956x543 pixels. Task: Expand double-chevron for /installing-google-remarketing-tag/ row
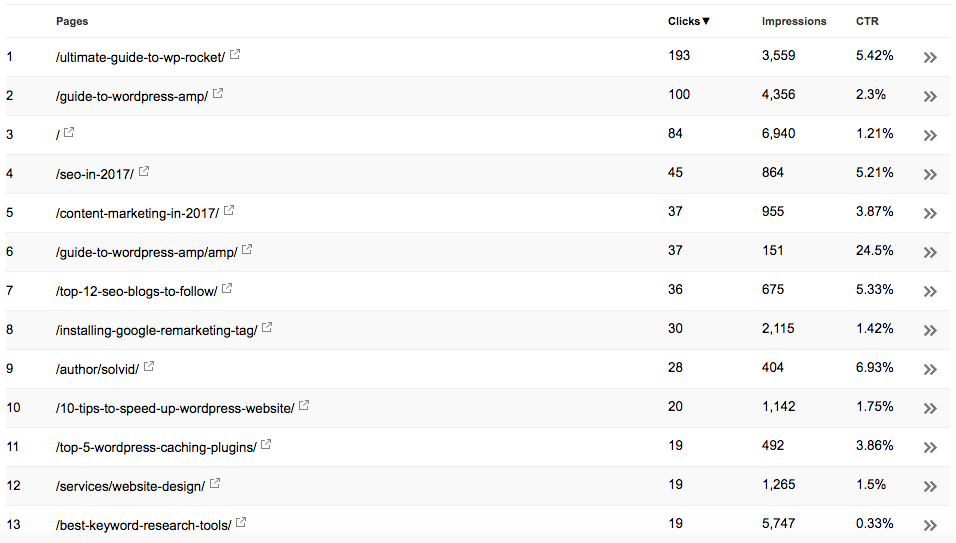[930, 330]
